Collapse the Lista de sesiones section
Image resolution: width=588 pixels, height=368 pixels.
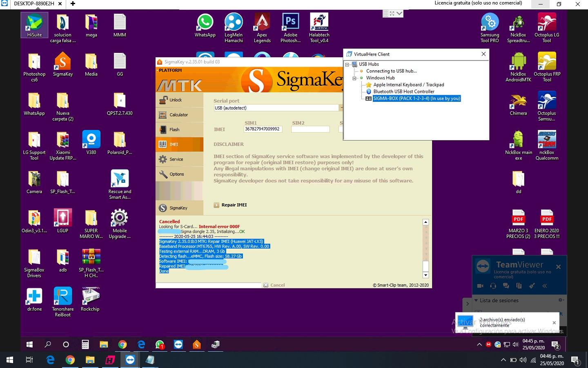pyautogui.click(x=476, y=300)
